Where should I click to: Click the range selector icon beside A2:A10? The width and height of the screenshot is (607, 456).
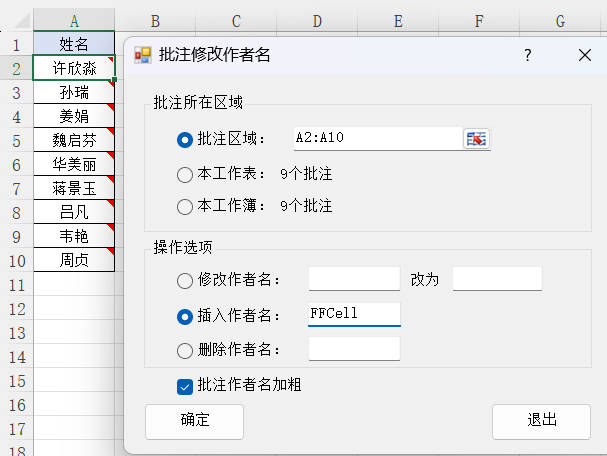477,139
